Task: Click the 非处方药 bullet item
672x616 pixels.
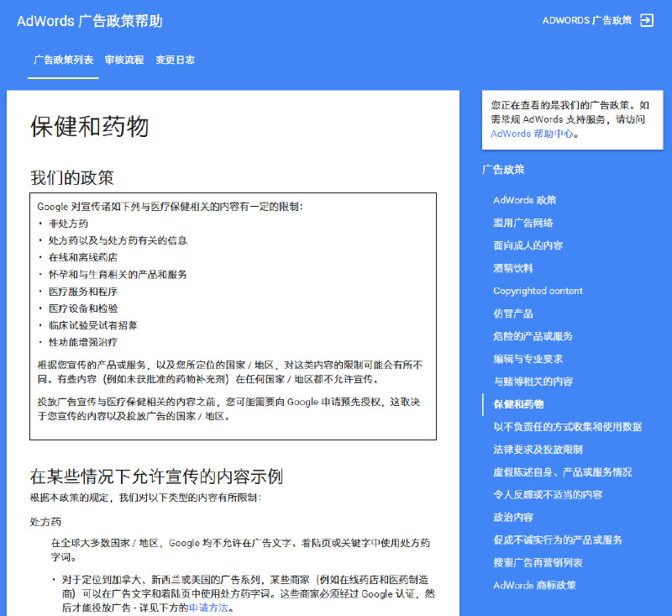Action: pyautogui.click(x=69, y=224)
